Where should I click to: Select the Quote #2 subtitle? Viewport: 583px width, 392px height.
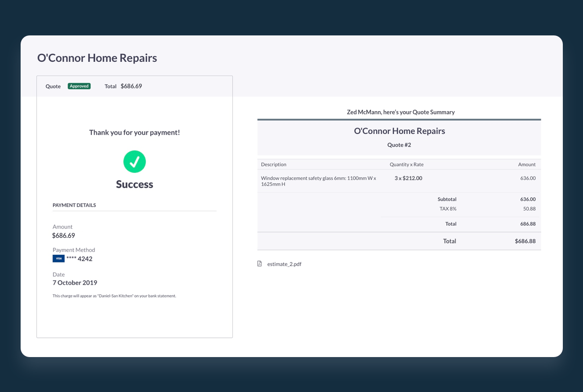click(399, 145)
